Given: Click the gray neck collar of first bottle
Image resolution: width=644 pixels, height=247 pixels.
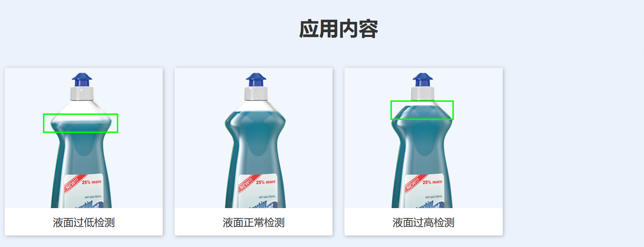Looking at the screenshot, I should pos(82,93).
